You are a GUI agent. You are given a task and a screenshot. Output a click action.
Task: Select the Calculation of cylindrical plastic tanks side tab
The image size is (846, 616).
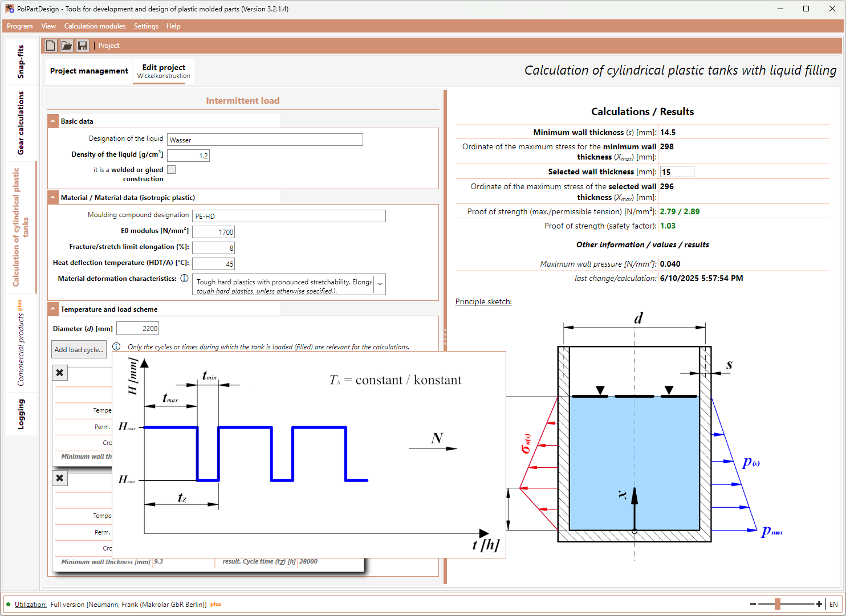[21, 227]
